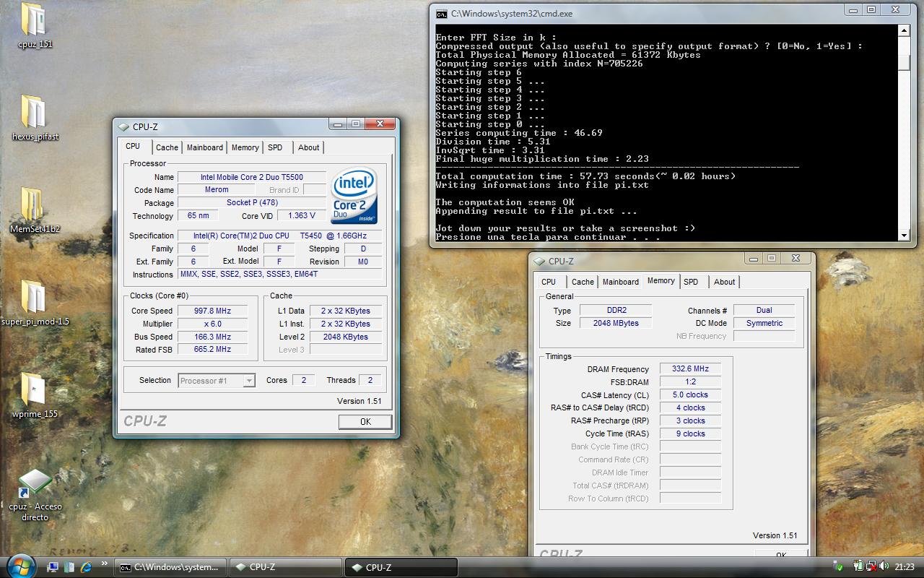Screen dimensions: 924x578
Task: Click the DC Mode value Symmetric
Action: coord(764,323)
